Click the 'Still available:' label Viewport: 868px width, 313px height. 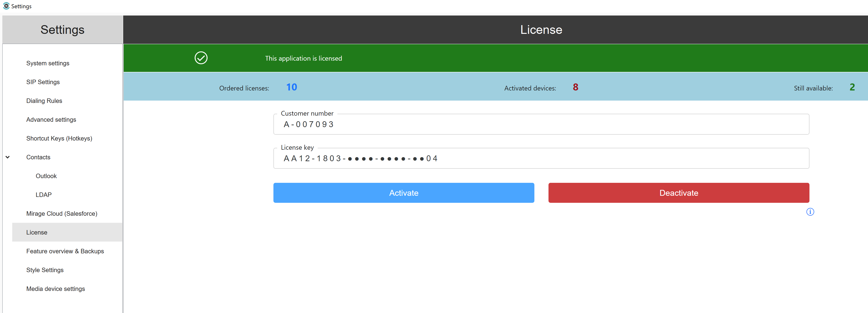point(813,88)
